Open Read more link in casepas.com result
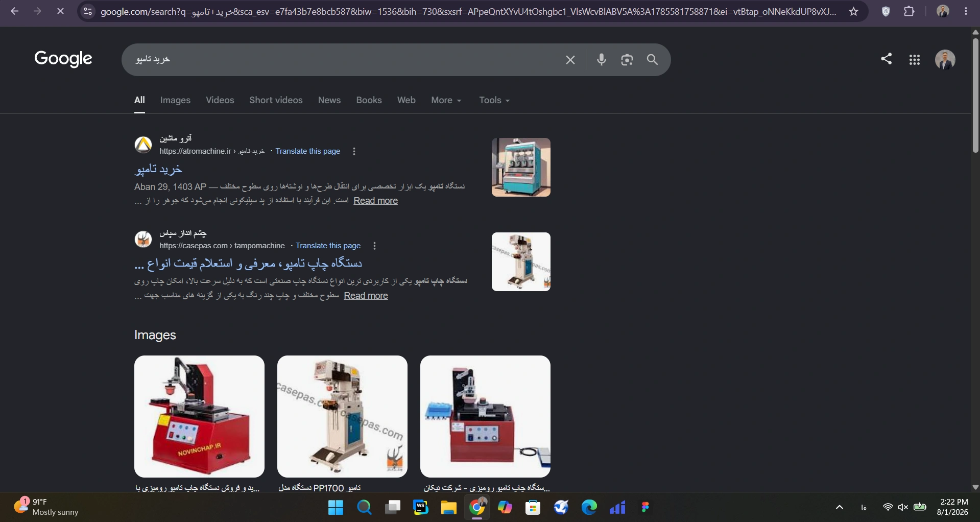980x522 pixels. [366, 296]
